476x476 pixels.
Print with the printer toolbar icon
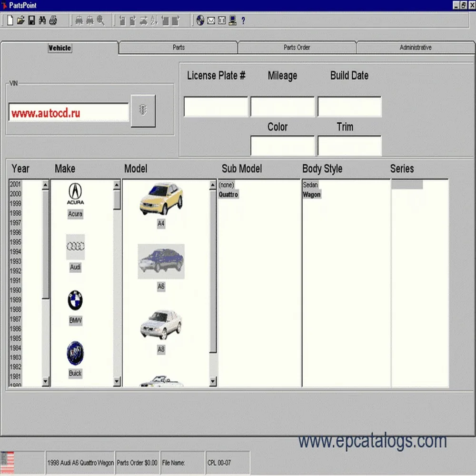53,20
